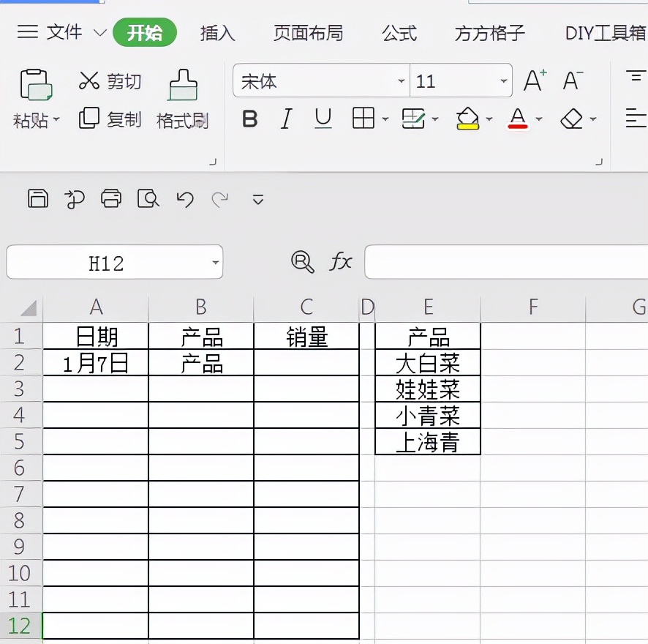Expand the fill color dropdown arrow
This screenshot has width=648, height=644.
[489, 119]
